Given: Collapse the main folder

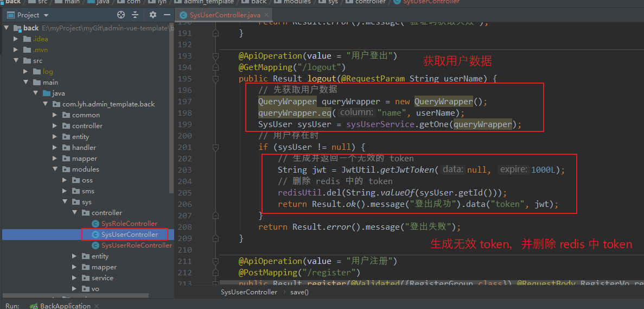Looking at the screenshot, I should (26, 82).
